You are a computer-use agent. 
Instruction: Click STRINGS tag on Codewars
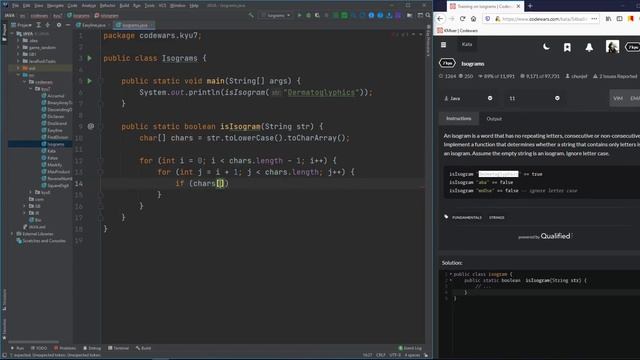coord(496,218)
